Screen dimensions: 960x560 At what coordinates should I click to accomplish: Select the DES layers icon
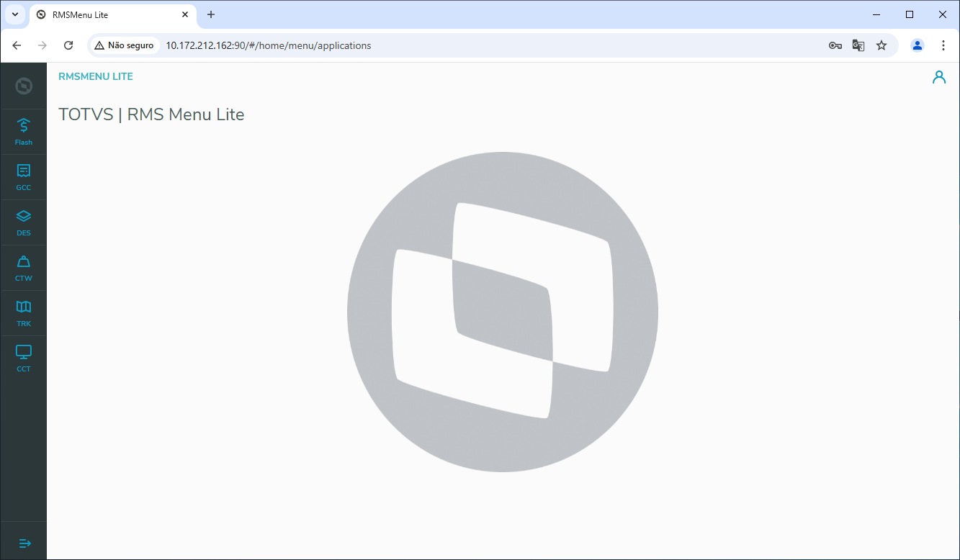(x=23, y=216)
